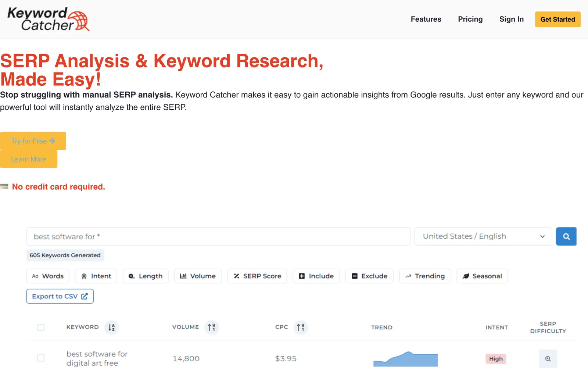Viewport: 588px width, 368px height.
Task: Click the 605 Keywords Generated badge
Action: point(65,255)
